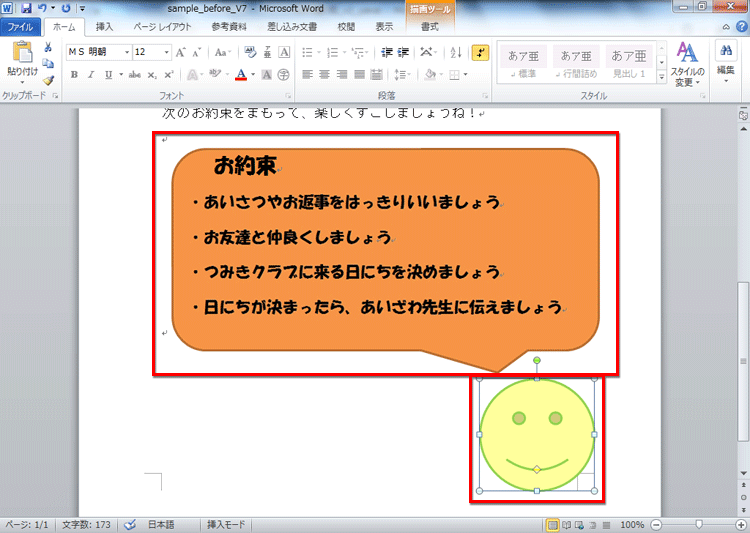Apply the 見出し 1 style
The height and width of the screenshot is (533, 750).
[x=629, y=63]
